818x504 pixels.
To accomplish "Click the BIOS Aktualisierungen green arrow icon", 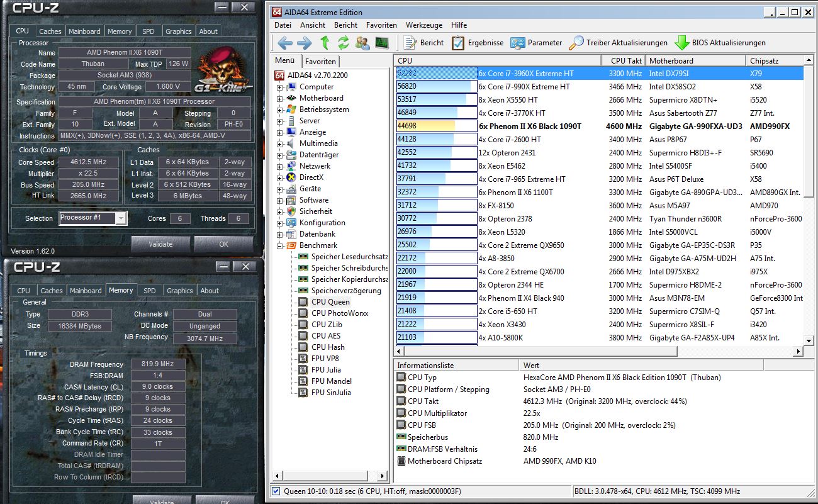I will (x=683, y=43).
